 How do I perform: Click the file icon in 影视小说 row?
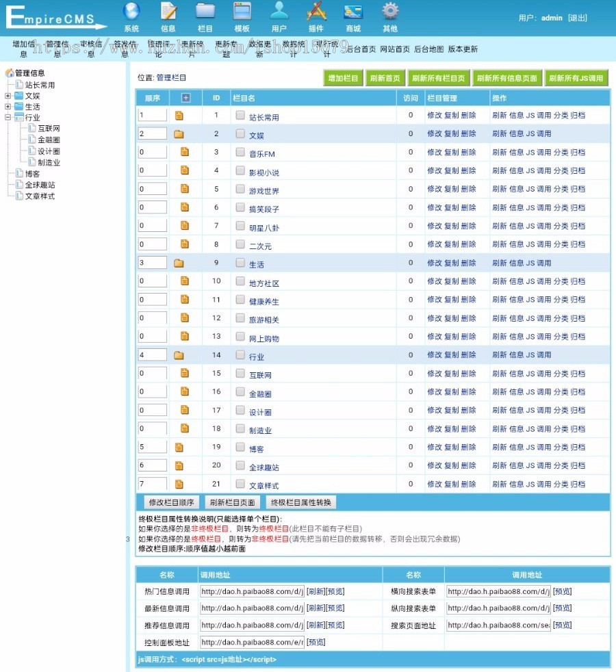(x=185, y=170)
